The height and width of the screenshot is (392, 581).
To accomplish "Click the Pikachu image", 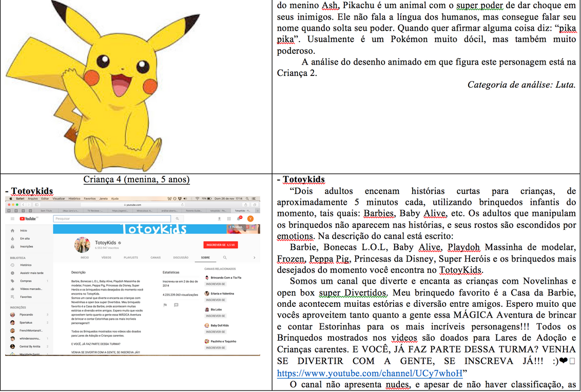I will 102,86.
